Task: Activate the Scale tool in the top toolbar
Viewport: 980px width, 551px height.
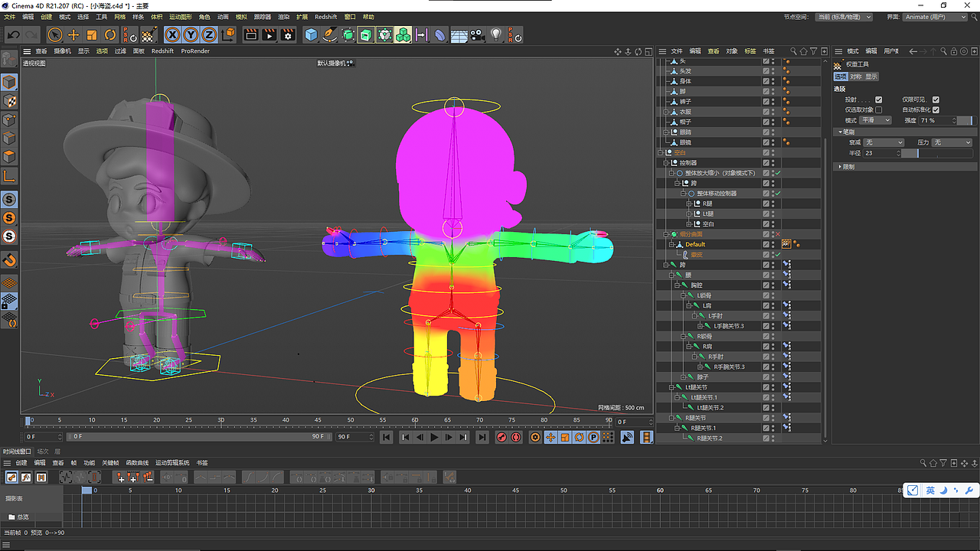Action: (92, 34)
